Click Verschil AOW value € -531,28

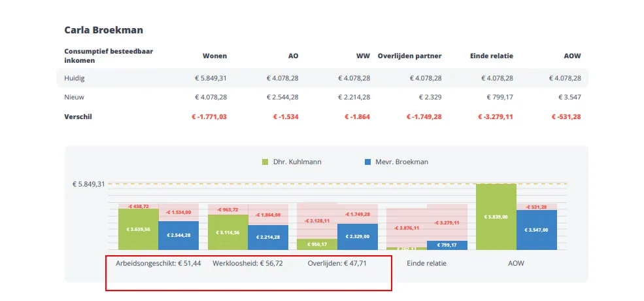(566, 116)
